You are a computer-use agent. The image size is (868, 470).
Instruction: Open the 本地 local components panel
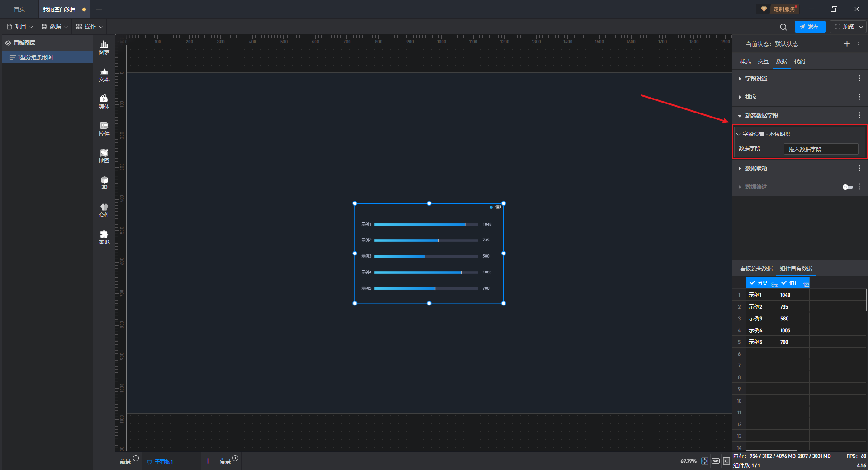click(x=104, y=237)
